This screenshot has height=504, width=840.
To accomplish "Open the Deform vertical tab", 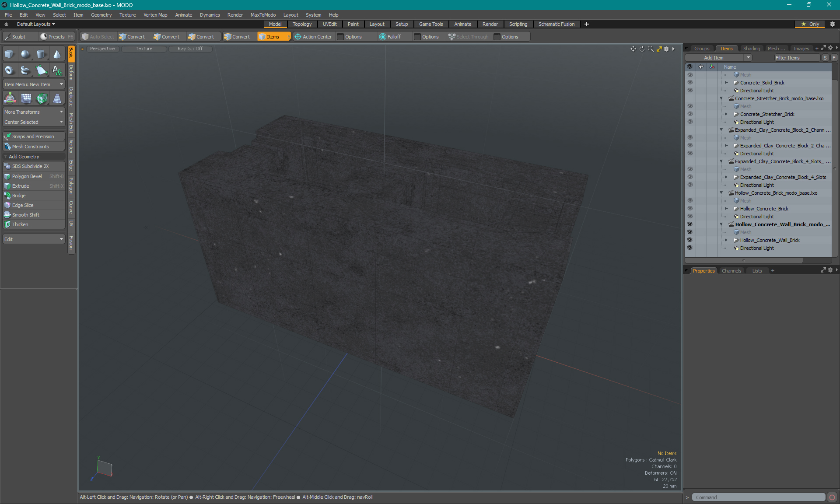I will tap(71, 73).
